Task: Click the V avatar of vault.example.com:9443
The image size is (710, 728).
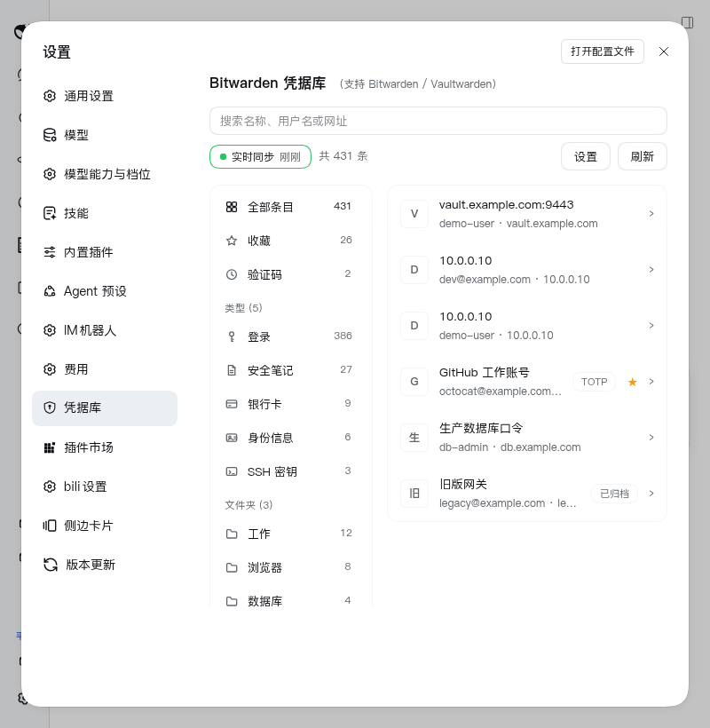Action: [x=414, y=214]
